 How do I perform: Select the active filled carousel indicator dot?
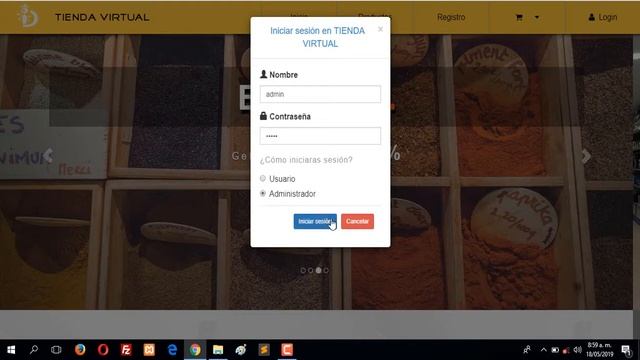pyautogui.click(x=318, y=270)
